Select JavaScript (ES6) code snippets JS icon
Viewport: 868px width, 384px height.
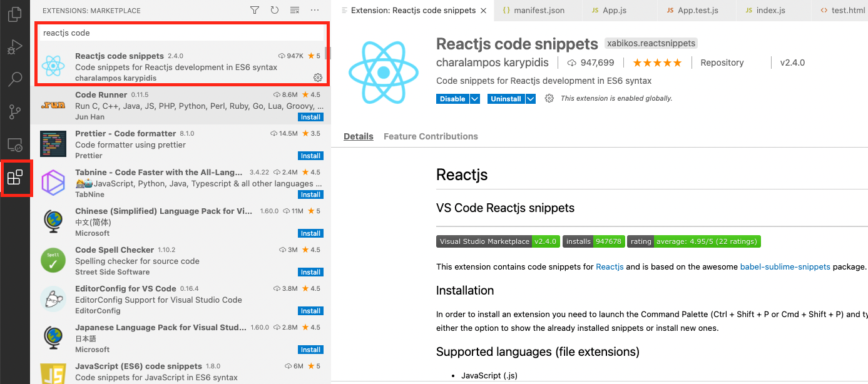(53, 374)
